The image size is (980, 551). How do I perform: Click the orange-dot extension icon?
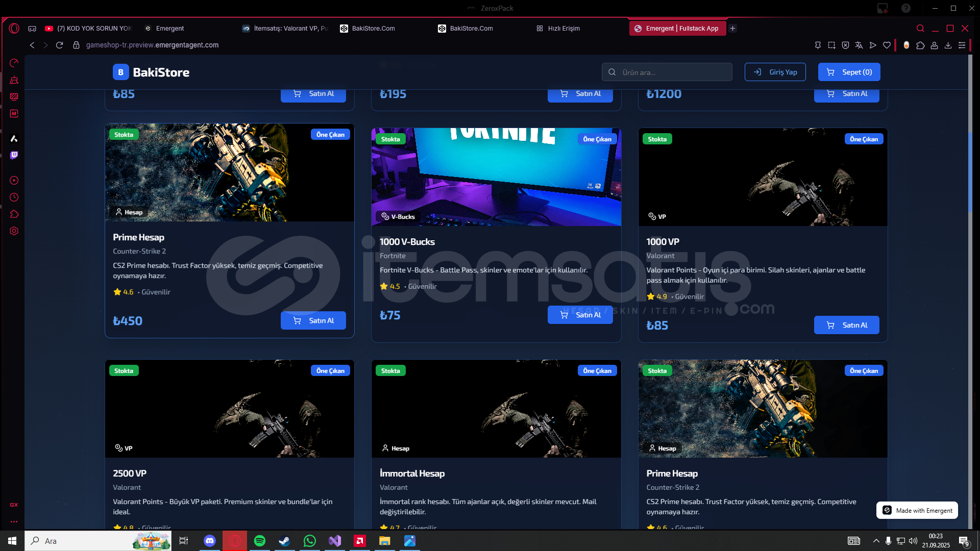(x=906, y=45)
